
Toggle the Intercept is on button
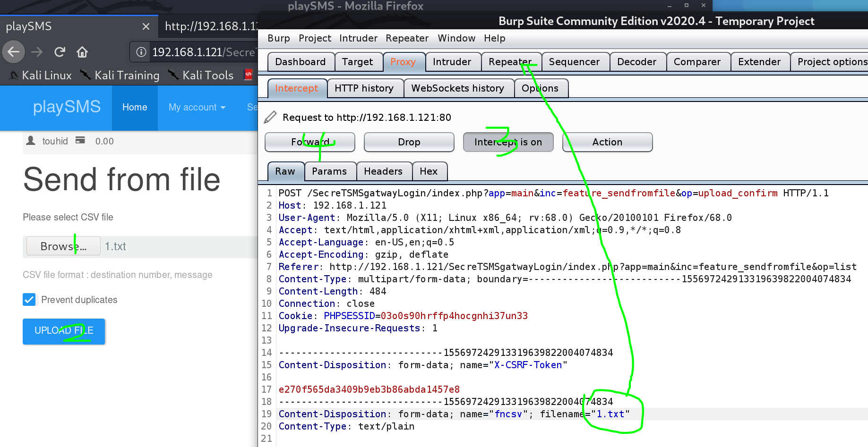tap(508, 142)
